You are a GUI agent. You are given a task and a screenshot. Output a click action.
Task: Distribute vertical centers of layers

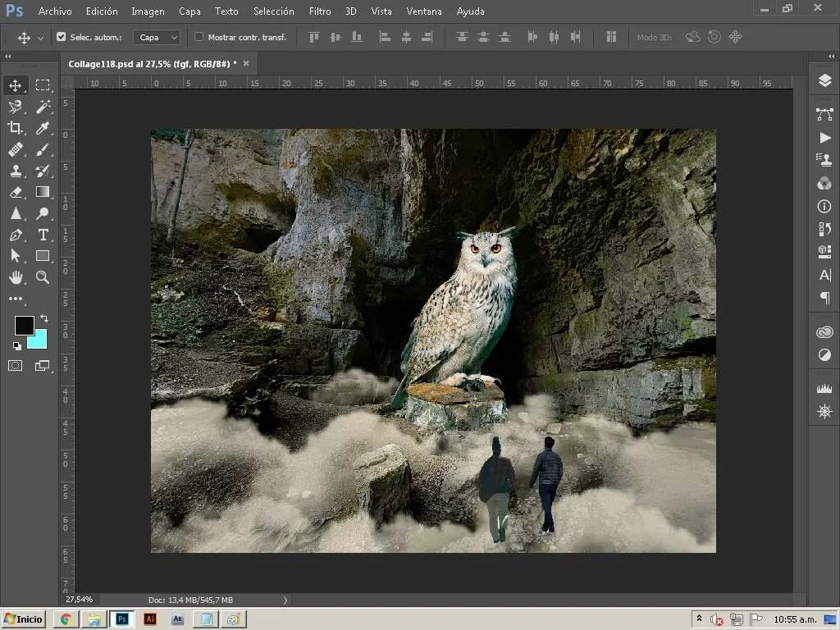pyautogui.click(x=483, y=37)
